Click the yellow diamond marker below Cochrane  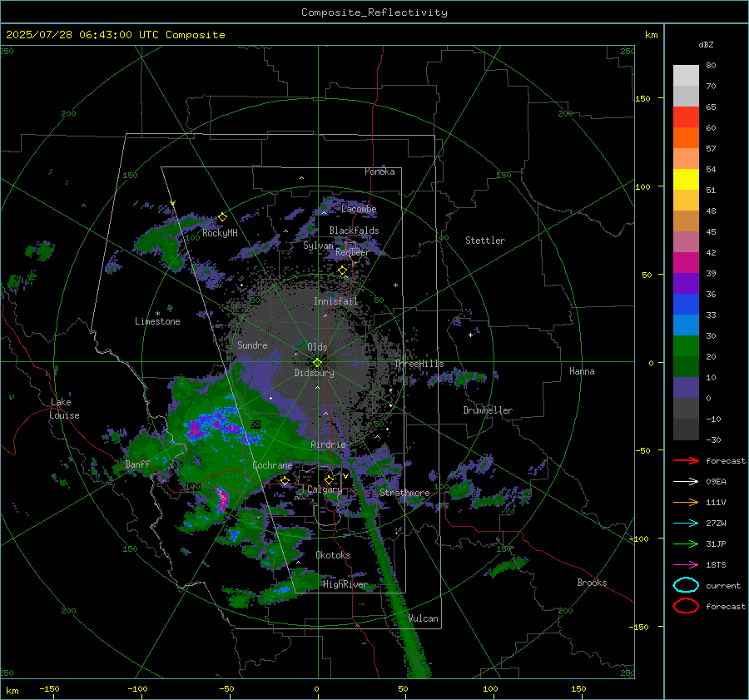(285, 480)
